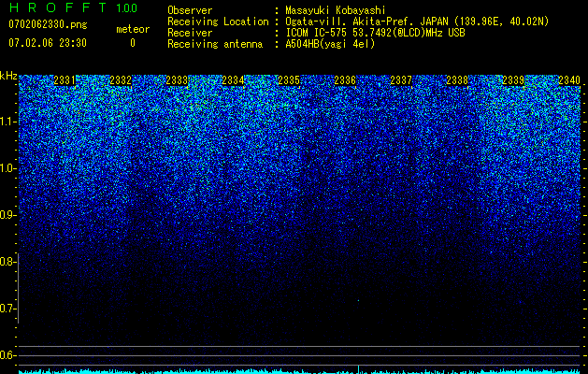Click the Receiving Location field label
Viewport: 588px width, 374px height.
(x=218, y=22)
